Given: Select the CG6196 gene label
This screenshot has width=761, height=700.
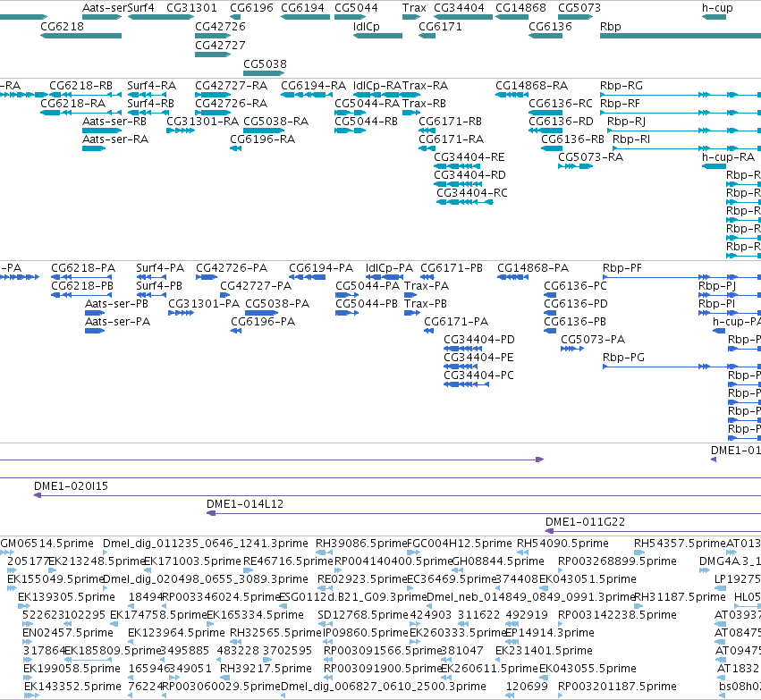Looking at the screenshot, I should pyautogui.click(x=251, y=8).
